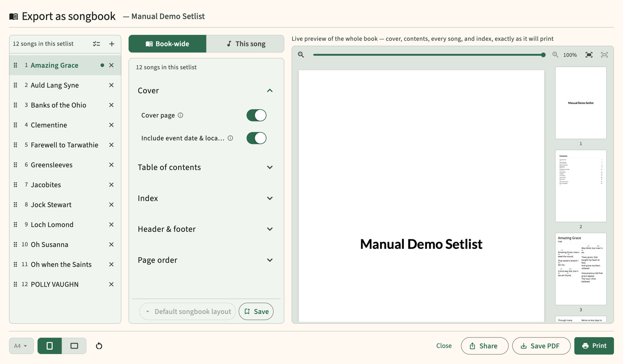The width and height of the screenshot is (623, 364).
Task: Remove Oh Susanna using its X icon
Action: pyautogui.click(x=111, y=244)
